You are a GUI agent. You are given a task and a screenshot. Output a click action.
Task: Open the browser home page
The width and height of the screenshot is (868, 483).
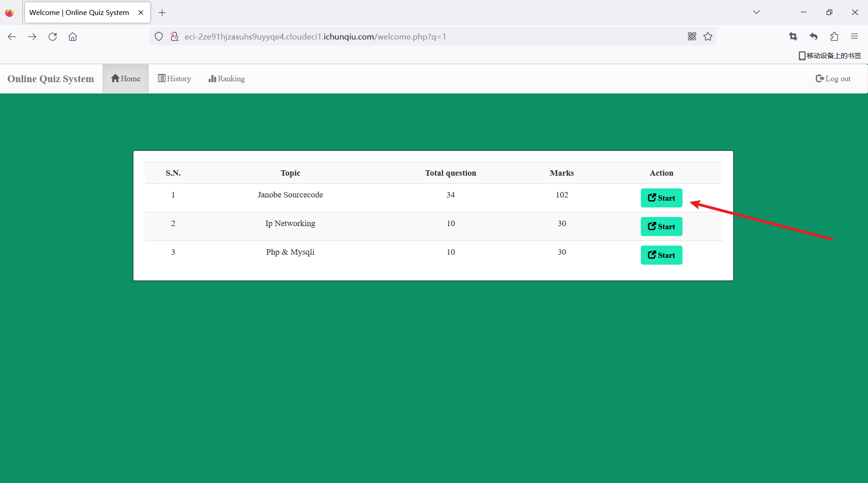point(73,36)
